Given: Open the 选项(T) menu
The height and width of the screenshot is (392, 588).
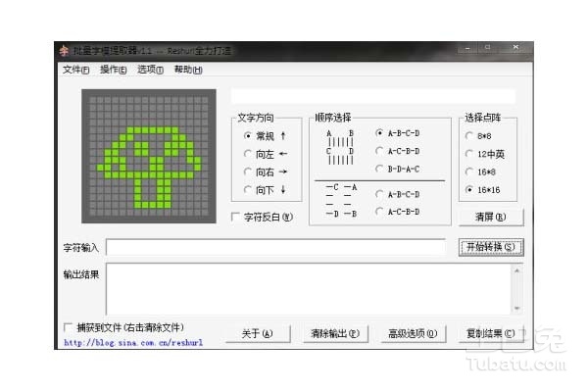Looking at the screenshot, I should [x=150, y=70].
